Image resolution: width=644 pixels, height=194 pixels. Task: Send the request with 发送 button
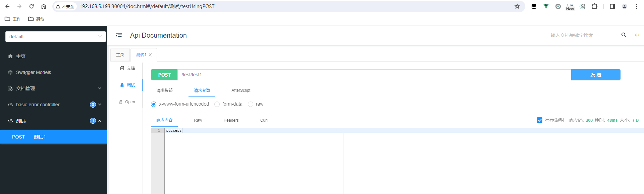tap(596, 75)
